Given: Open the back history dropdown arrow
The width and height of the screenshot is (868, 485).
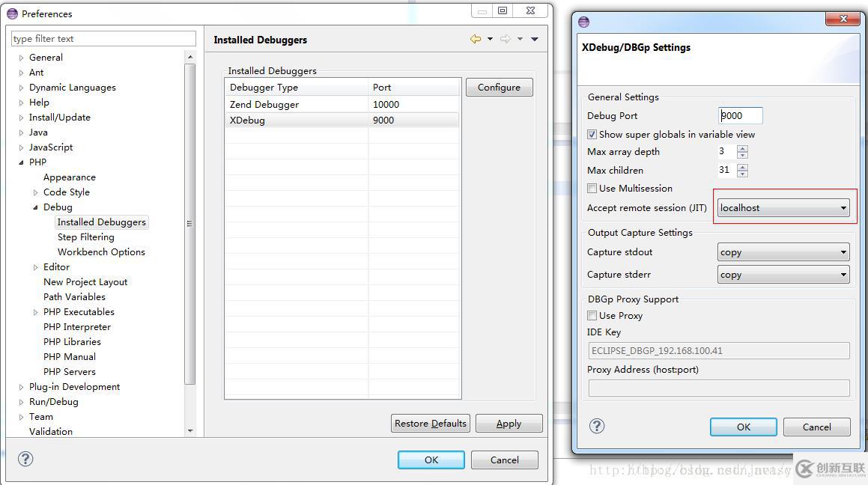Looking at the screenshot, I should pos(490,39).
